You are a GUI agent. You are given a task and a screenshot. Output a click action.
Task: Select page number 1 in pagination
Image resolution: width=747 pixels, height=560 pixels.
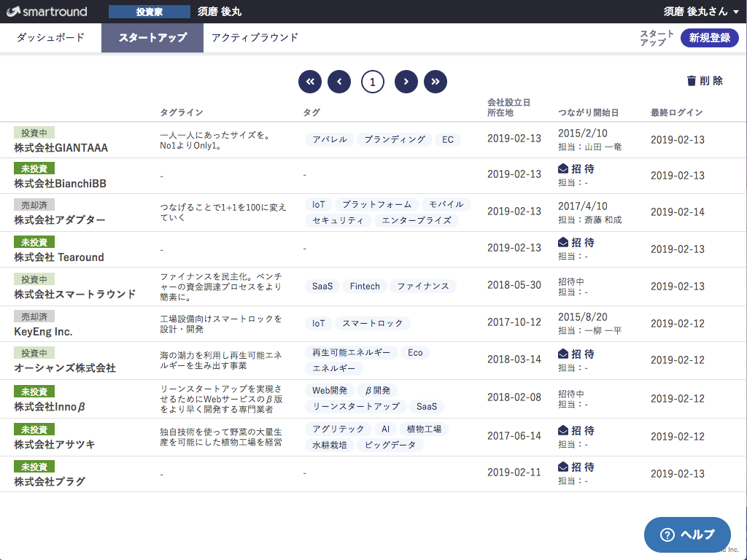pyautogui.click(x=373, y=82)
